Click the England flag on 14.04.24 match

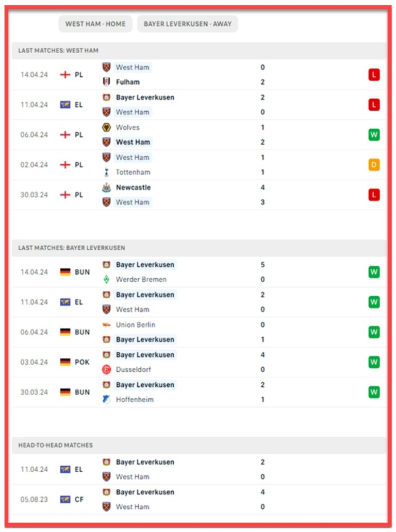tap(65, 75)
